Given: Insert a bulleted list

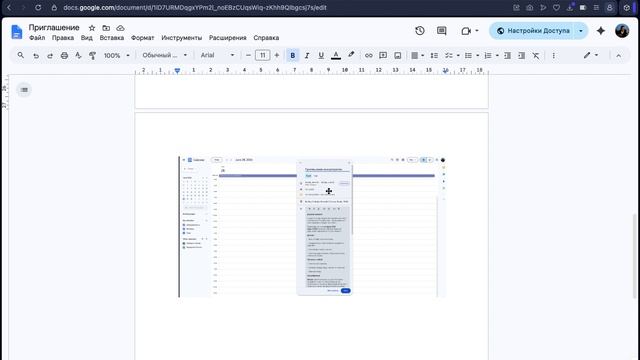Looking at the screenshot, I should click(x=468, y=56).
